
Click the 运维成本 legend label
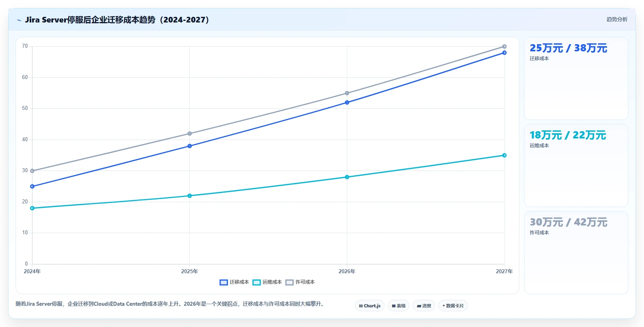coord(272,282)
